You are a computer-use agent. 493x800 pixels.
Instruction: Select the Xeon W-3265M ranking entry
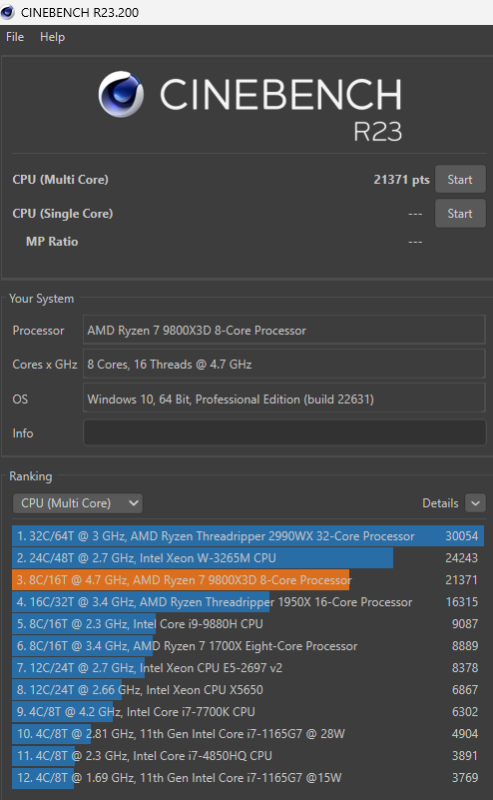click(248, 558)
